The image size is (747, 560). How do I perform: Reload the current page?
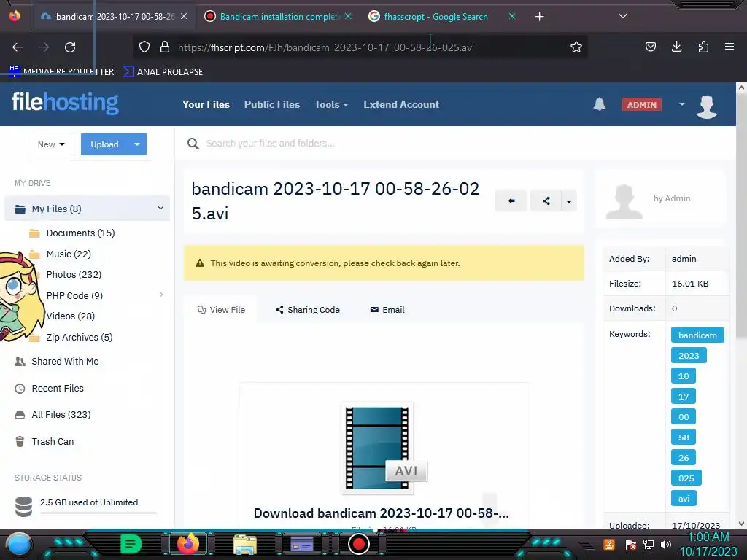point(70,47)
